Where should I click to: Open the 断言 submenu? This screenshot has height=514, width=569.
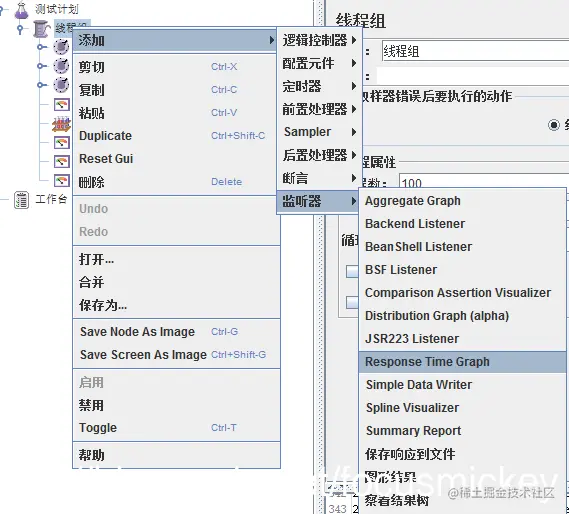pyautogui.click(x=319, y=178)
